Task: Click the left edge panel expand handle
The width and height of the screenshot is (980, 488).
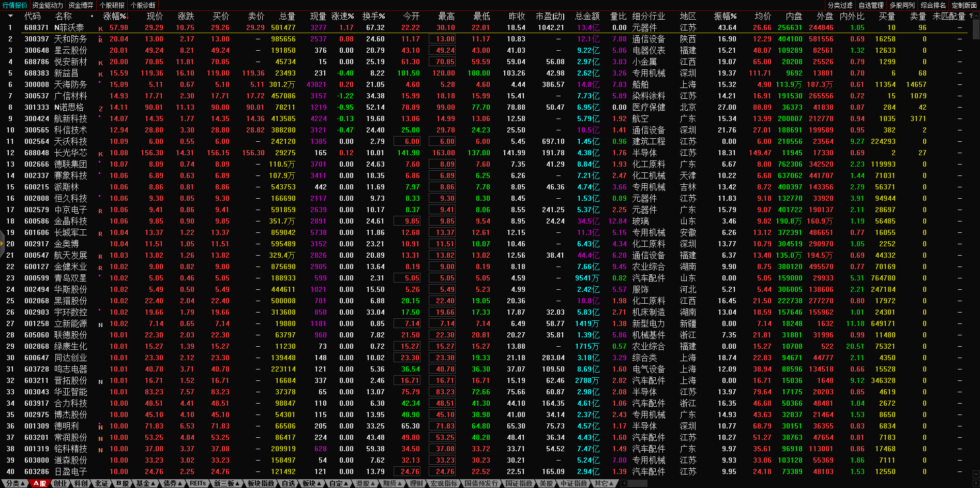Action: [2, 244]
